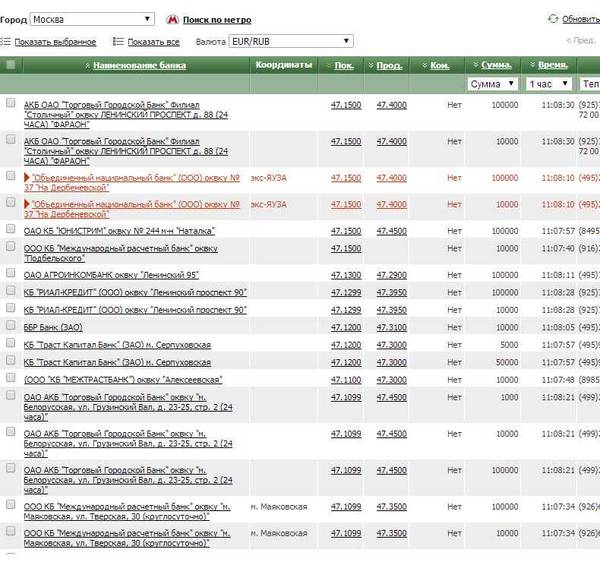The height and width of the screenshot is (565, 600).
Task: Click the refresh arrows icon beside Обновить
Action: pos(553,18)
